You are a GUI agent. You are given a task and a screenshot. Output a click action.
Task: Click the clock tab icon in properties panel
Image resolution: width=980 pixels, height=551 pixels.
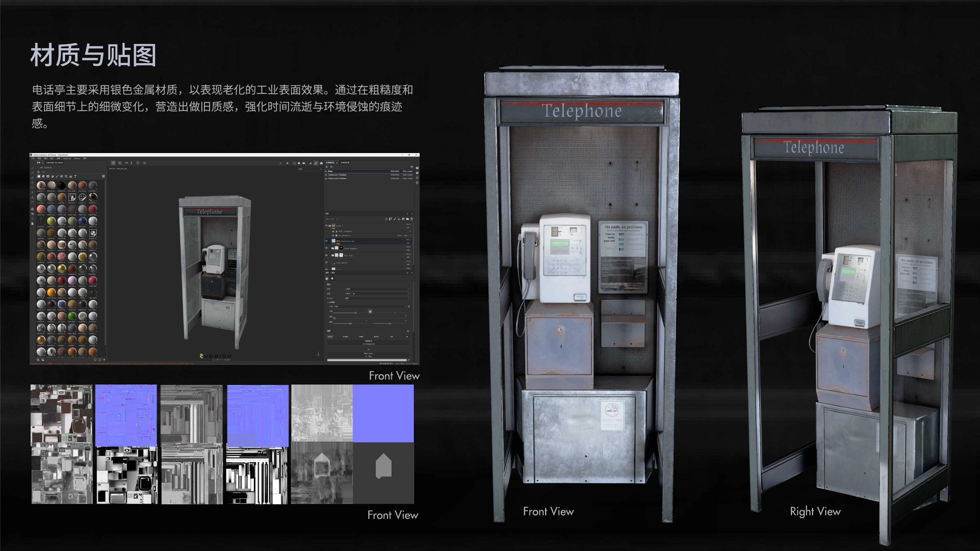click(332, 279)
